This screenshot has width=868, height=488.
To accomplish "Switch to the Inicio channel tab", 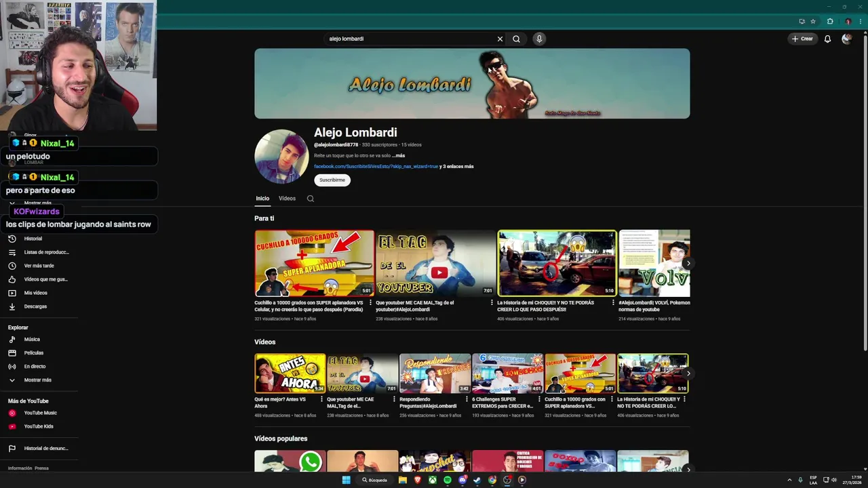I will (x=262, y=199).
